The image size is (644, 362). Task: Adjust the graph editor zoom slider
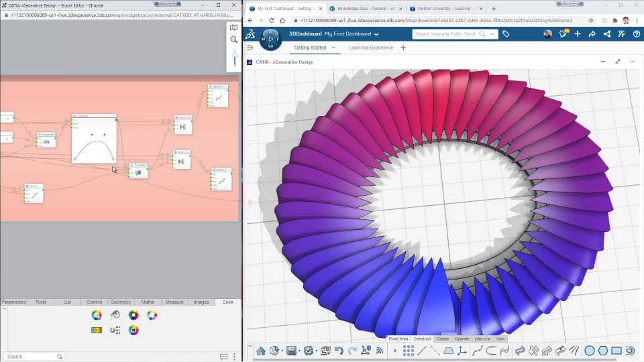[x=235, y=58]
